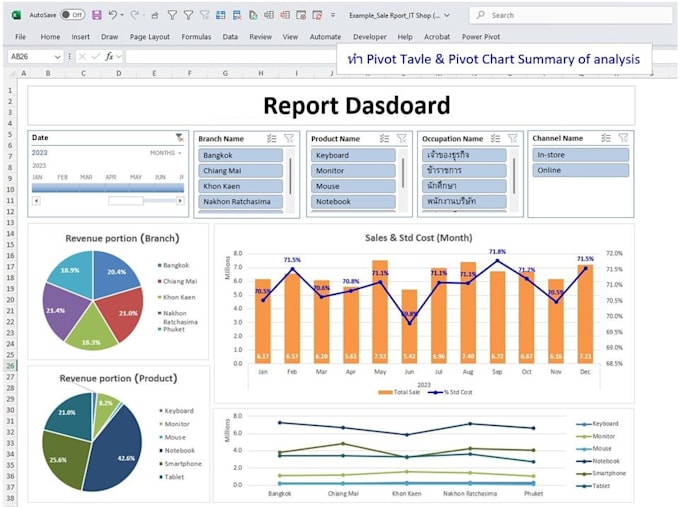The width and height of the screenshot is (680, 507).
Task: Click the formula bar cancel X icon
Action: 82,56
